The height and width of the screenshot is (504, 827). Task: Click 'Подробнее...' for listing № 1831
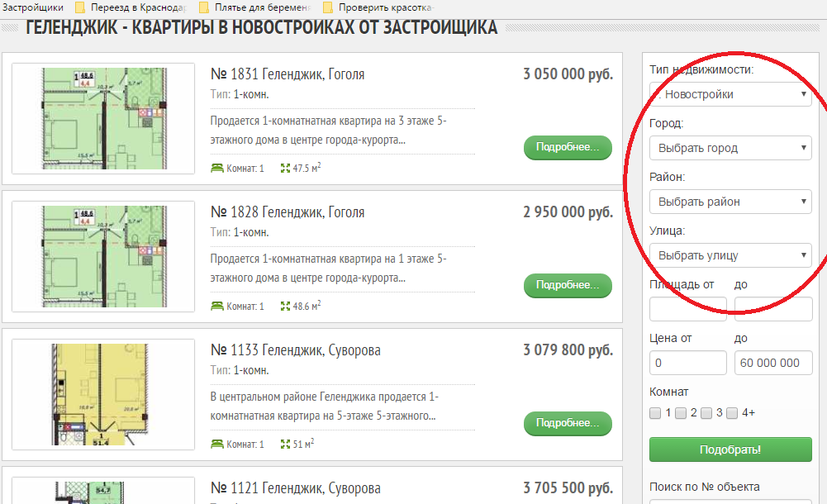click(568, 147)
